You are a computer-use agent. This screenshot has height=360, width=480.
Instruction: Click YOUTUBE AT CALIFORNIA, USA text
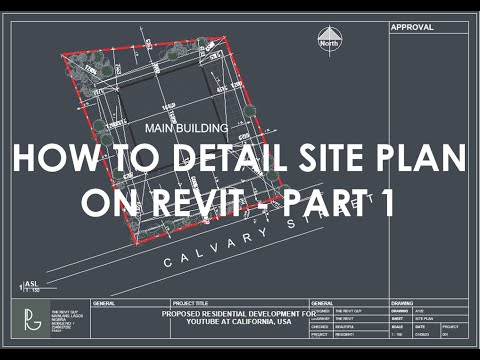coord(239,322)
